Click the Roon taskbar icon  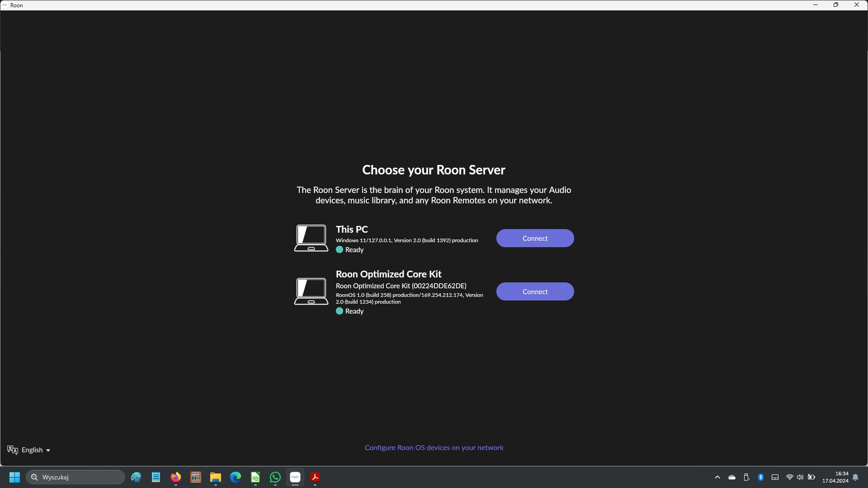click(x=295, y=477)
